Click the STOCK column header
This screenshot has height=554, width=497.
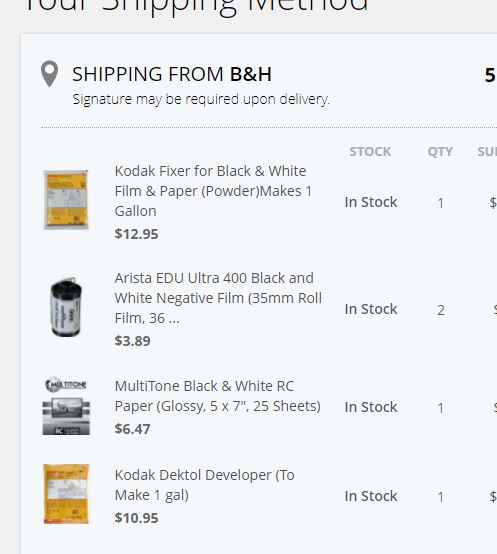(x=370, y=152)
